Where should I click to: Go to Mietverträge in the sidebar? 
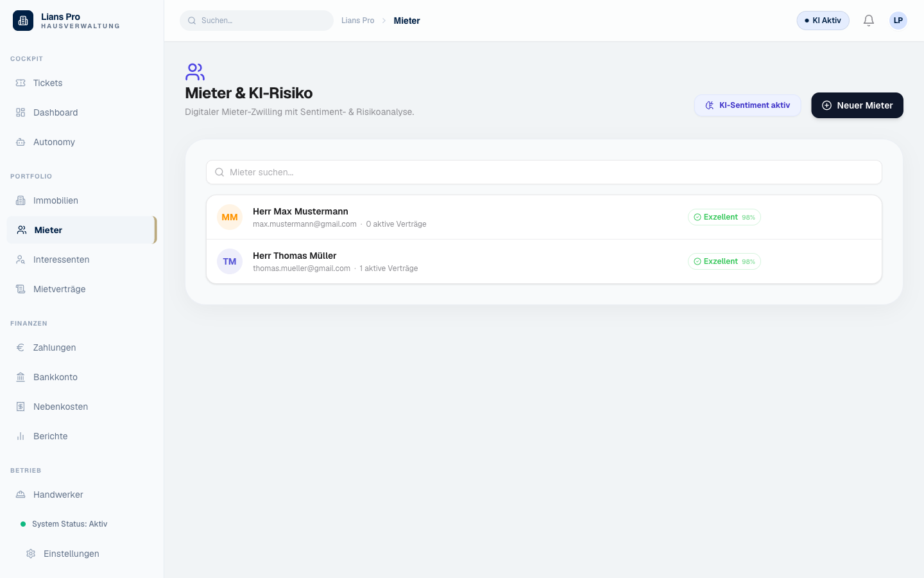click(59, 289)
